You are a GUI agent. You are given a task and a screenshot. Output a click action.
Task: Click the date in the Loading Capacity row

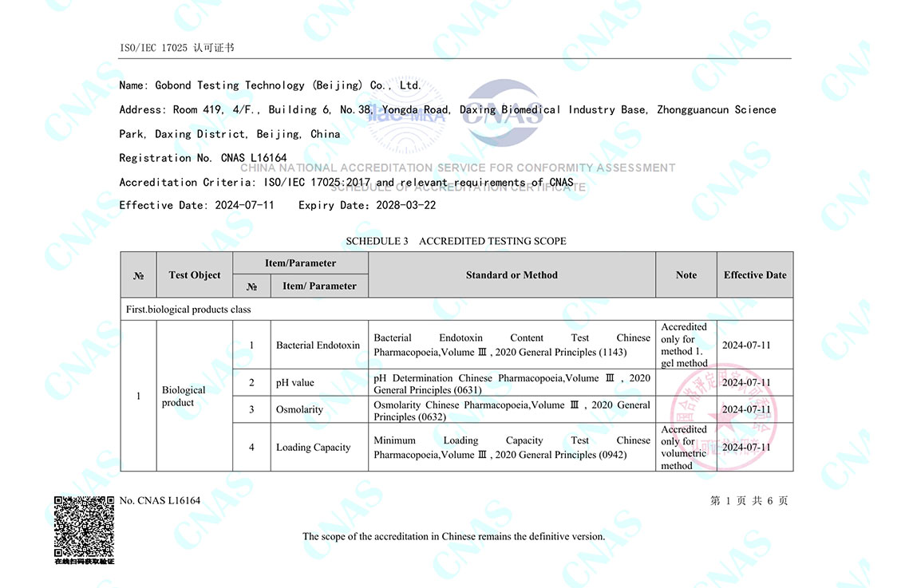(x=746, y=448)
